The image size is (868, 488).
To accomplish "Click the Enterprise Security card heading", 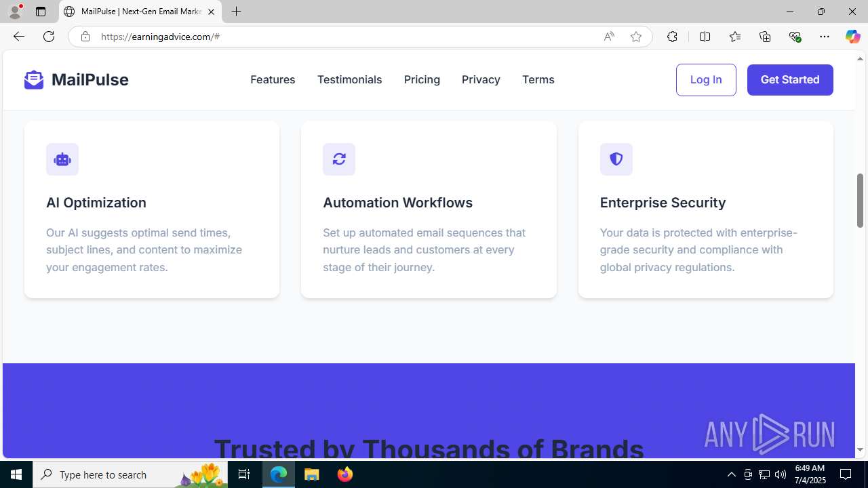I will pyautogui.click(x=663, y=203).
